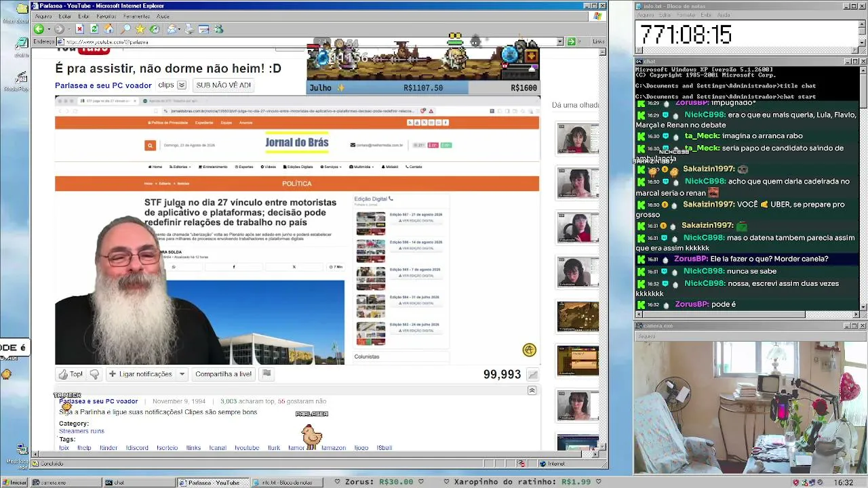The height and width of the screenshot is (488, 868).
Task: Click the thumbs-down dislike icon
Action: pyautogui.click(x=94, y=374)
